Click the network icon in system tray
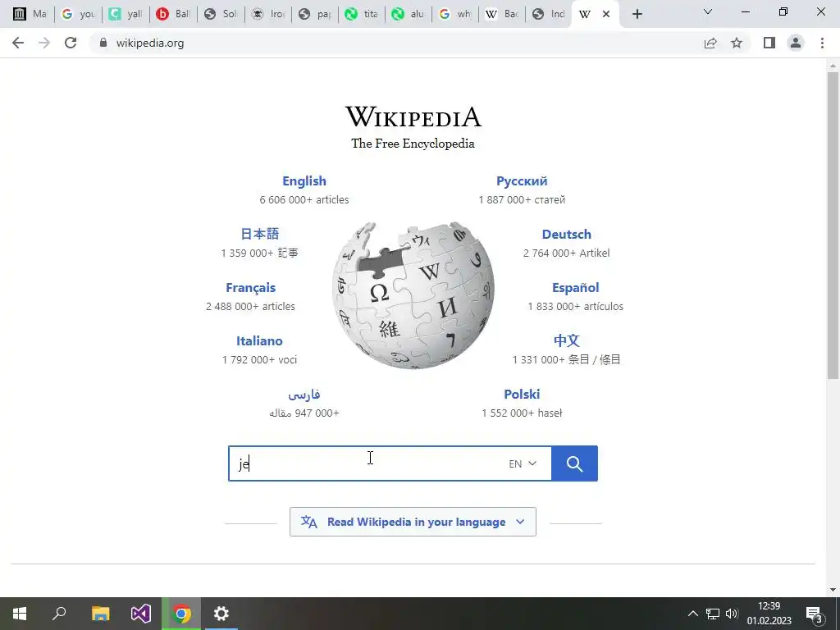This screenshot has width=840, height=630. pos(713,614)
